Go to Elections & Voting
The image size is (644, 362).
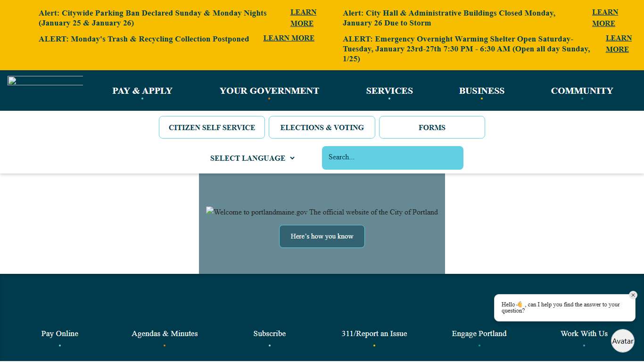[x=322, y=127]
